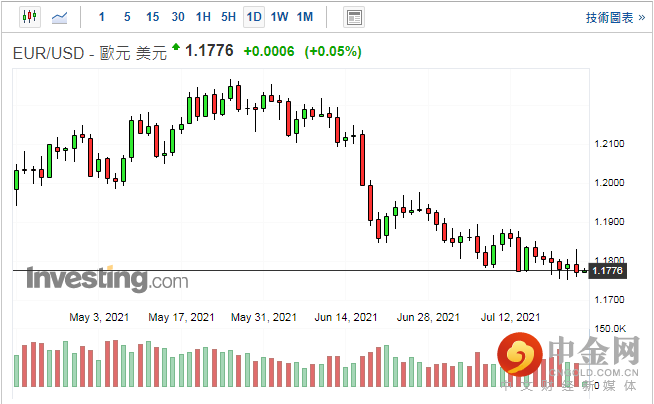
Task: Click the Investing.com logo watermark
Action: (x=107, y=279)
